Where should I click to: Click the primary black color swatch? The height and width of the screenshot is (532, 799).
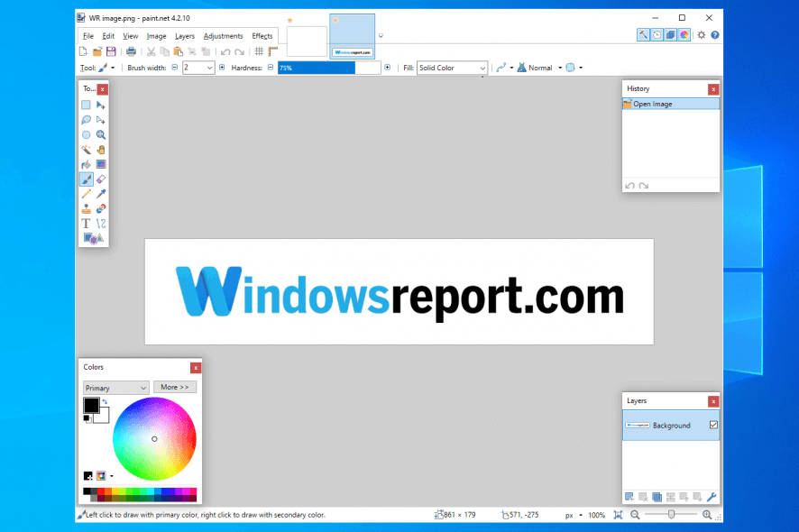[x=91, y=405]
